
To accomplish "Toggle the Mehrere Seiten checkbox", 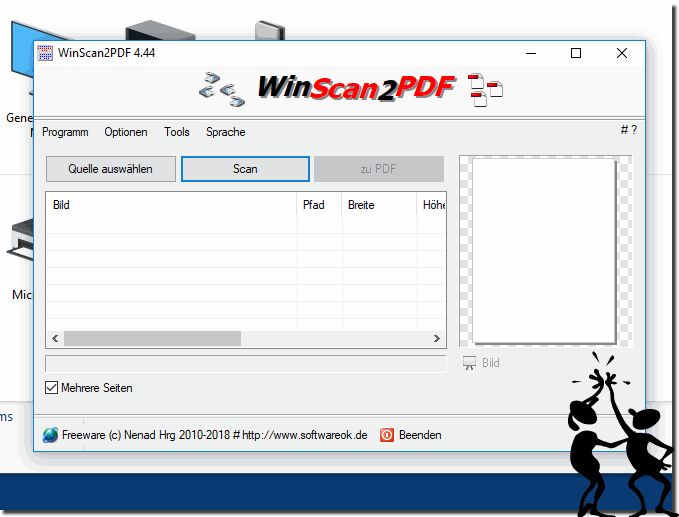I will (51, 388).
